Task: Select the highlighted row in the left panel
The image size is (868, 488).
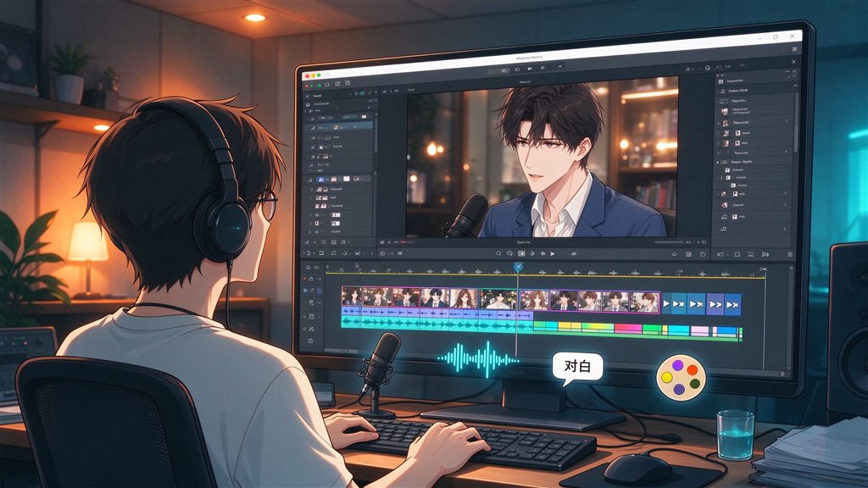Action: 340,127
